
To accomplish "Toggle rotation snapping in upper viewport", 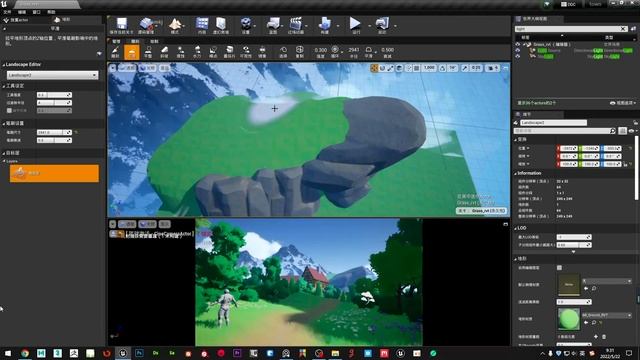I will pos(442,68).
